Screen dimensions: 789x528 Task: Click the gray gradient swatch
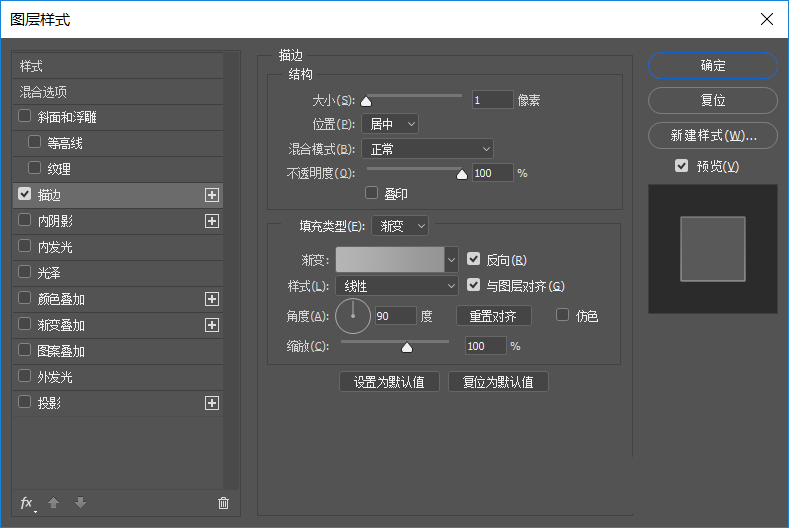coord(390,260)
